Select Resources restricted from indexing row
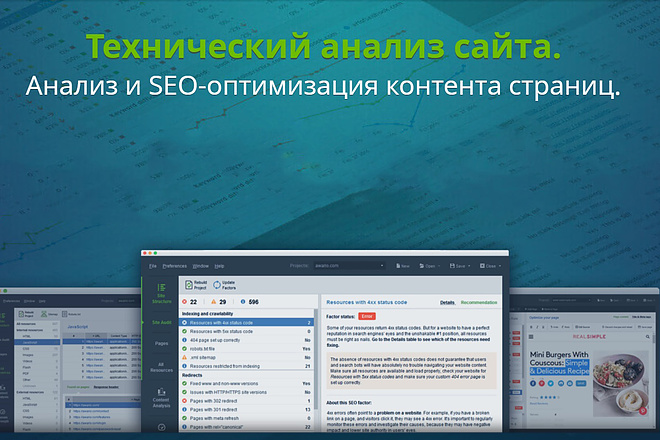This screenshot has width=660, height=440. 247,366
